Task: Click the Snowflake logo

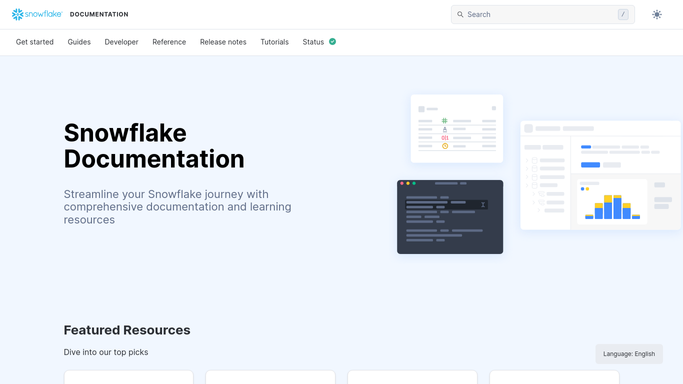Action: click(37, 14)
